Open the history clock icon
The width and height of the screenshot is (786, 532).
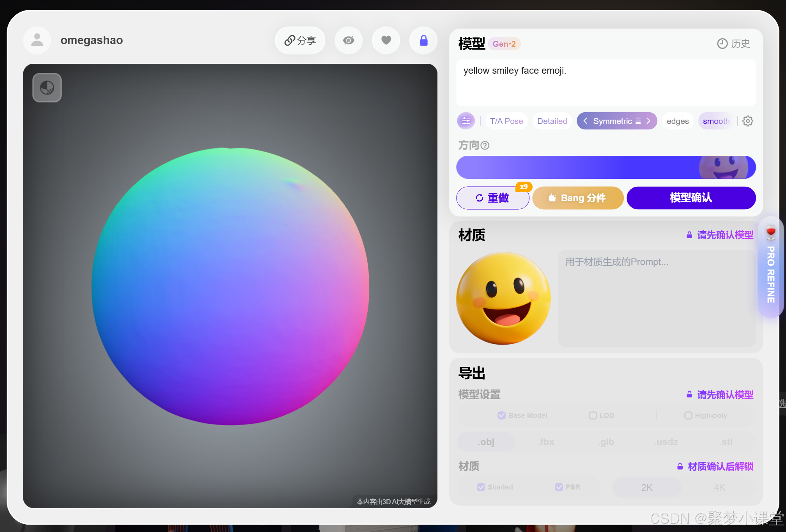tap(722, 44)
